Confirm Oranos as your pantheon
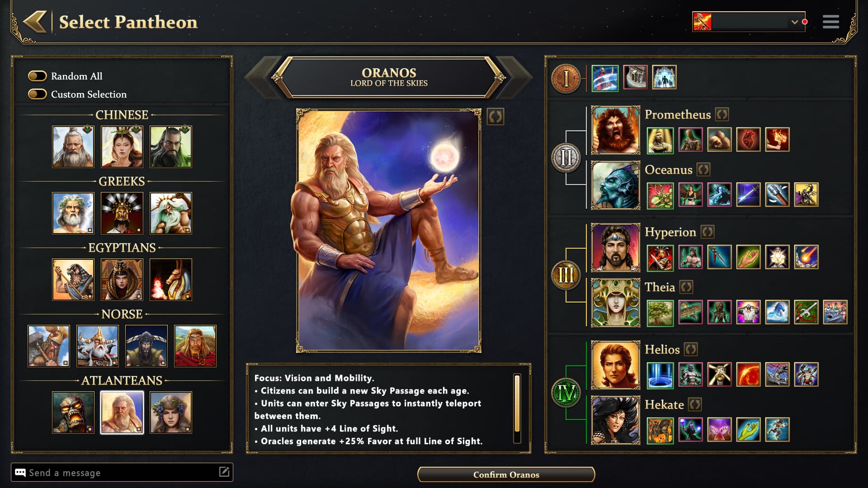The width and height of the screenshot is (868, 488). [x=506, y=474]
